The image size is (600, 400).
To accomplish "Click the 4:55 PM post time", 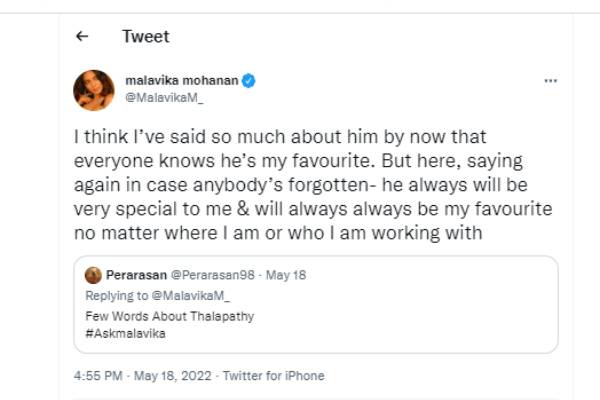I will tap(99, 376).
